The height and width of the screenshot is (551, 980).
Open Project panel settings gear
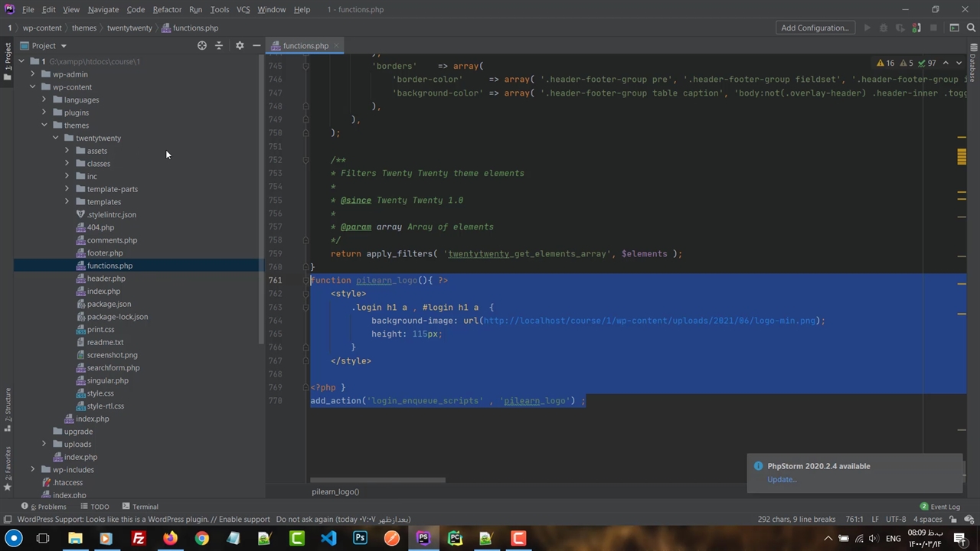click(x=240, y=46)
